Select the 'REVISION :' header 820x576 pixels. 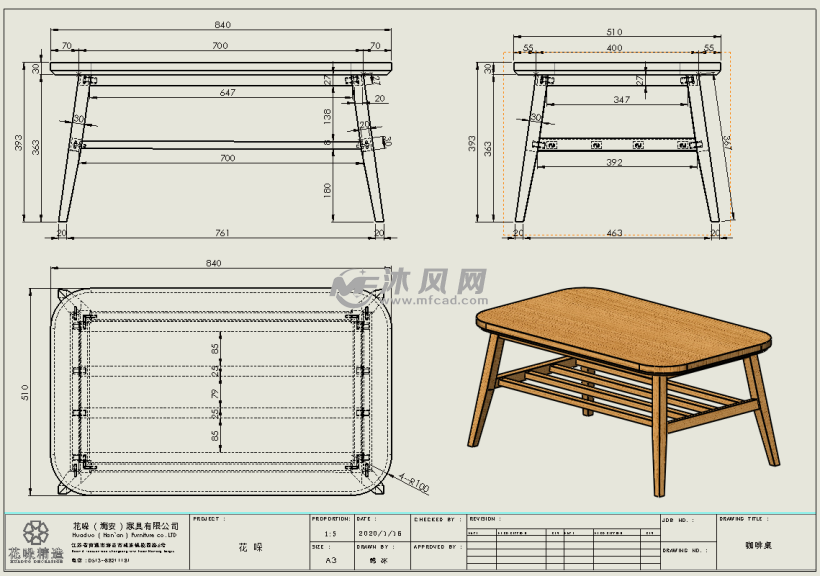pos(485,519)
